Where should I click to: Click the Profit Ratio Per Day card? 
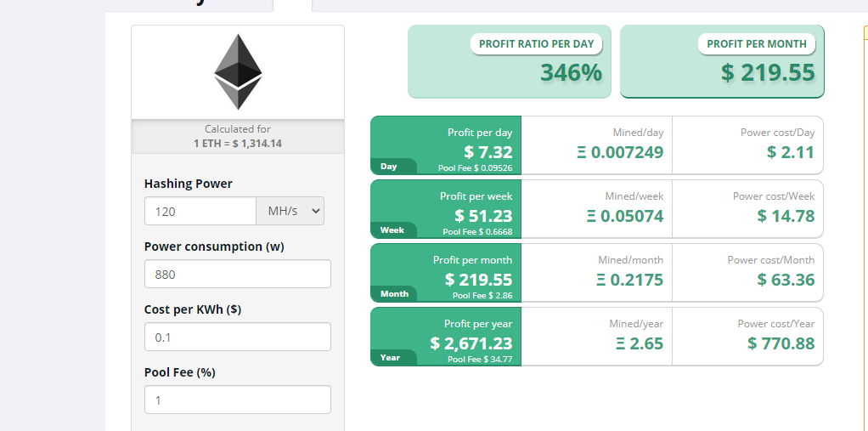coord(510,62)
